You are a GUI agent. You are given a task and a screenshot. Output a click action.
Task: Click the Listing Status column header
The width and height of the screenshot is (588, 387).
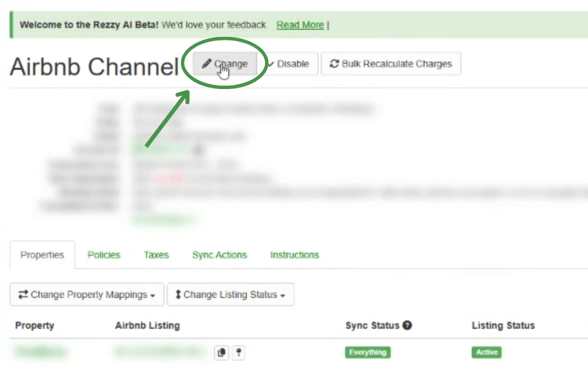(x=503, y=325)
